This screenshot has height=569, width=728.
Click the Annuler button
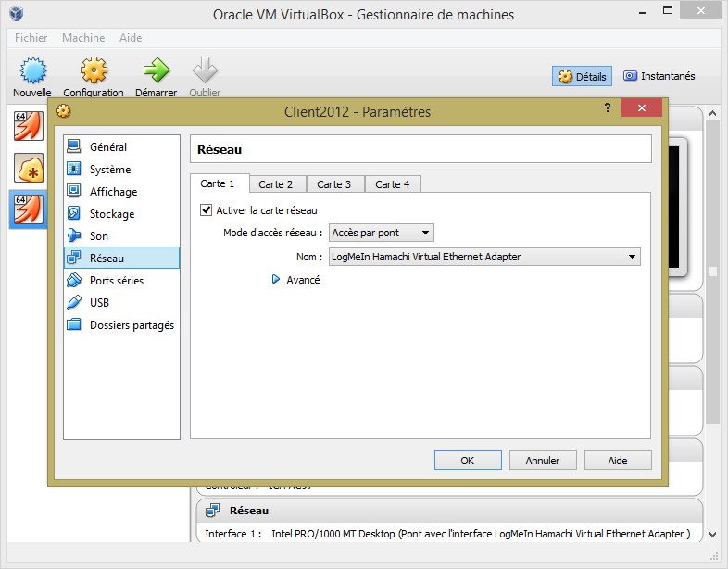coord(543,461)
